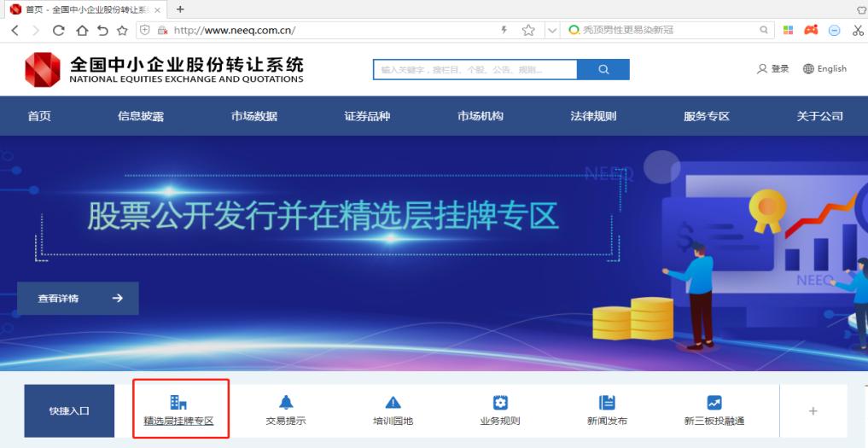Expand the address bar dropdown arrow

point(551,31)
